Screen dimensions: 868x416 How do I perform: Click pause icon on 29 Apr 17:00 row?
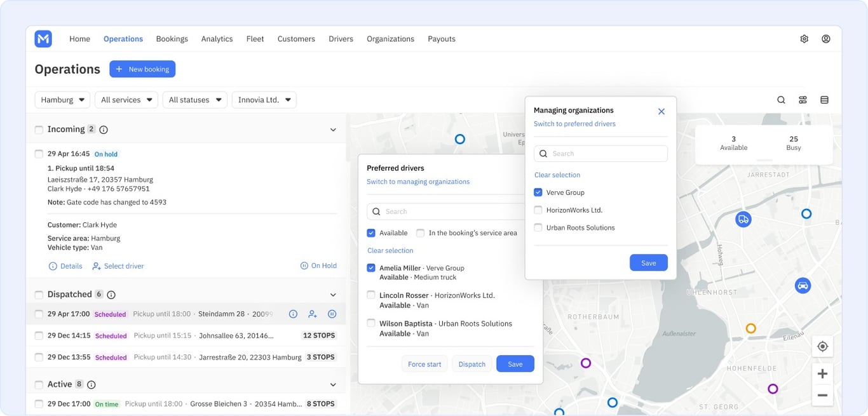(x=332, y=314)
